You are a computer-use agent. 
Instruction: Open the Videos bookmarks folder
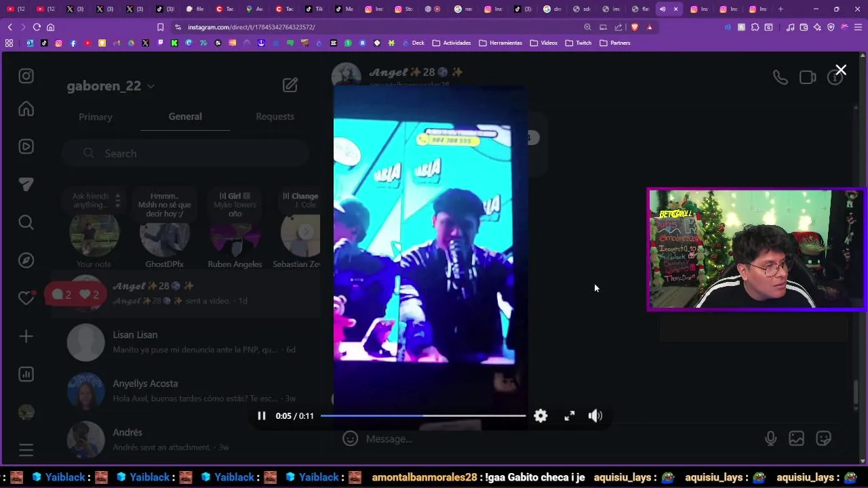(x=544, y=43)
